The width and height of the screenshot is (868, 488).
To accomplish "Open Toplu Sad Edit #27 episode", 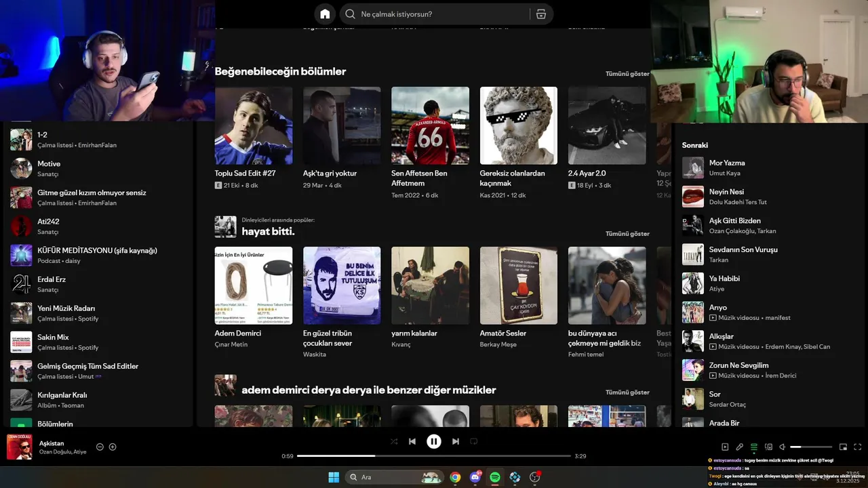I will coord(254,138).
